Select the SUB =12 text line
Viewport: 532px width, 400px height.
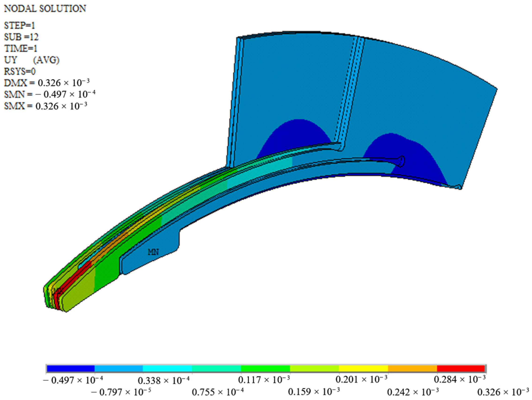(21, 37)
